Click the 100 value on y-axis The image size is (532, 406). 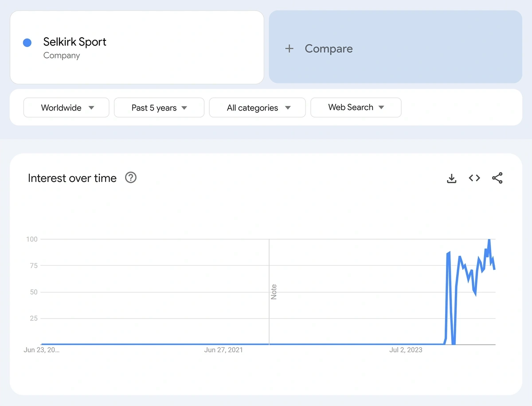click(32, 239)
